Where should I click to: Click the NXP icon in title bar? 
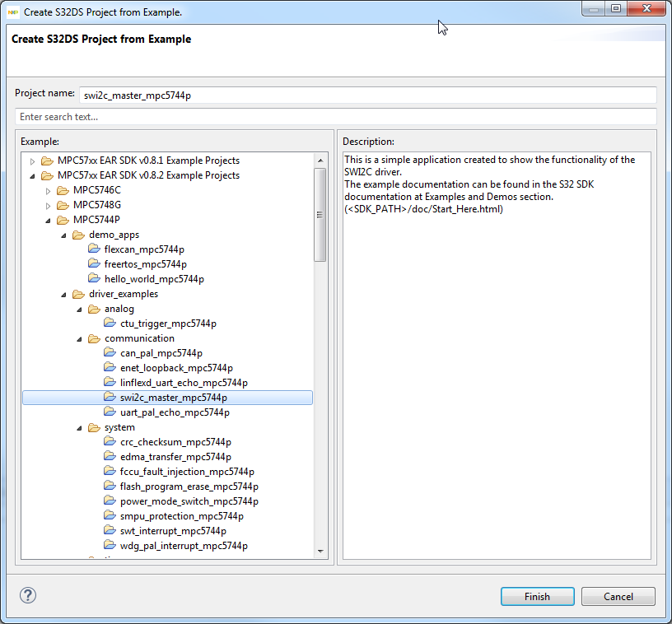(13, 12)
